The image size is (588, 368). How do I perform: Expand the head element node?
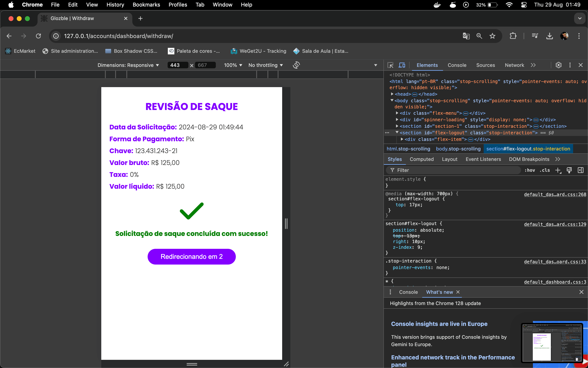click(x=392, y=94)
